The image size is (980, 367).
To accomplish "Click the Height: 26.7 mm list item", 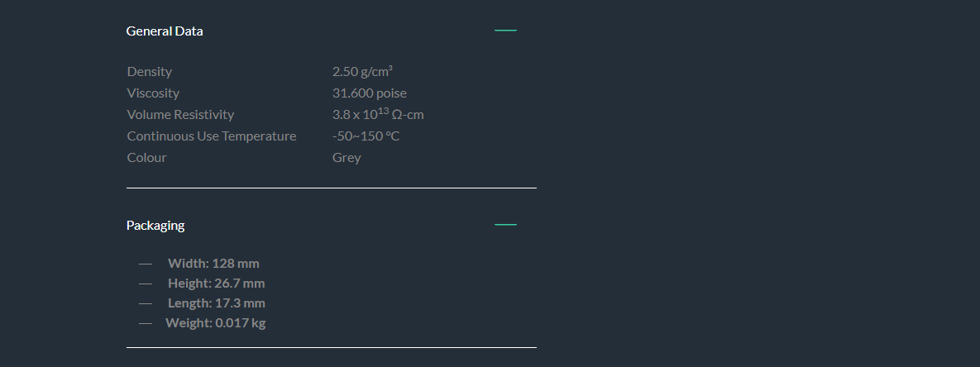I will click(216, 284).
